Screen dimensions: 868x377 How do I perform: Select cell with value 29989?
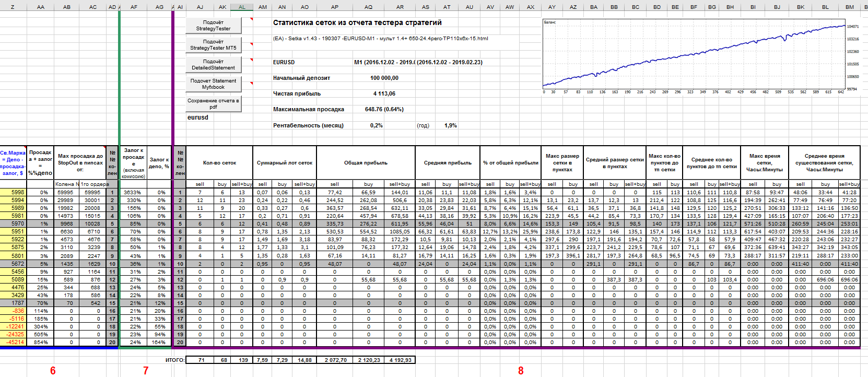pyautogui.click(x=67, y=200)
